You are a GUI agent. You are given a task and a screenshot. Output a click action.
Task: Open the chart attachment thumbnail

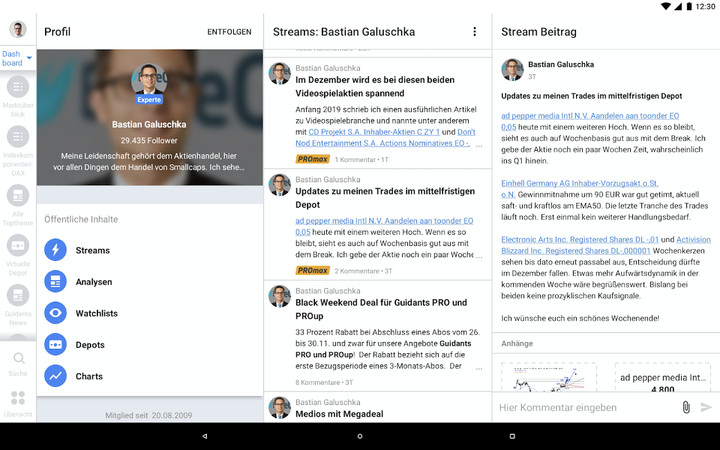pos(549,377)
